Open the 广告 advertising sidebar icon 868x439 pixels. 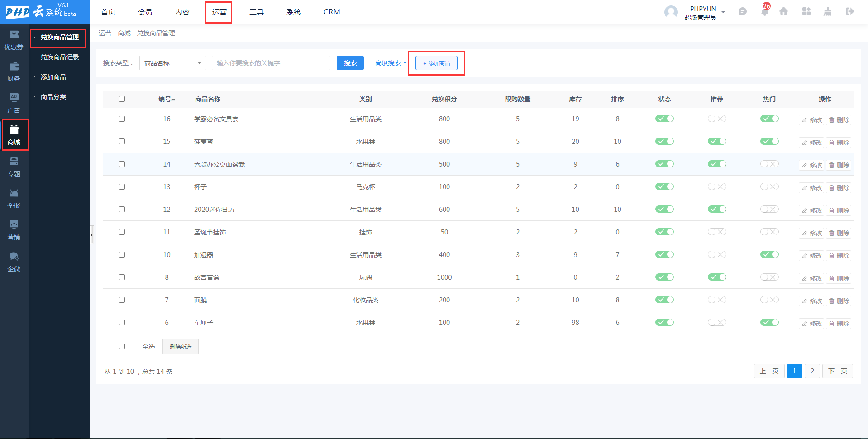click(14, 104)
